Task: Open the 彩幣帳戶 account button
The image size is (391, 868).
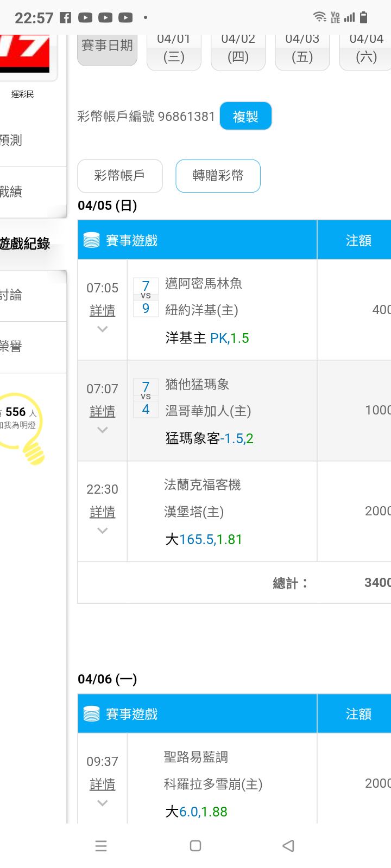Action: click(x=120, y=176)
